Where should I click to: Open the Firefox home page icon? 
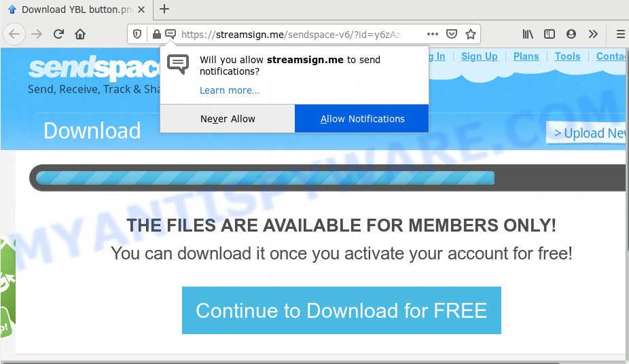click(x=80, y=34)
